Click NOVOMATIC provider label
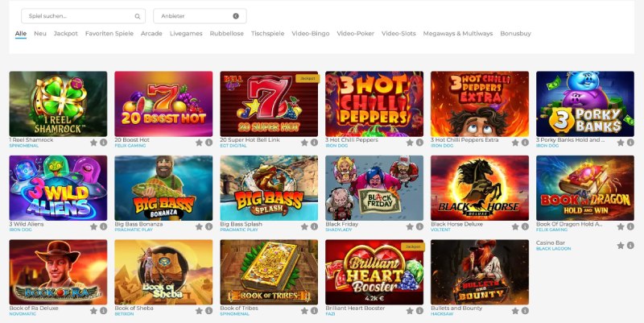Image resolution: width=644 pixels, height=323 pixels. click(23, 314)
